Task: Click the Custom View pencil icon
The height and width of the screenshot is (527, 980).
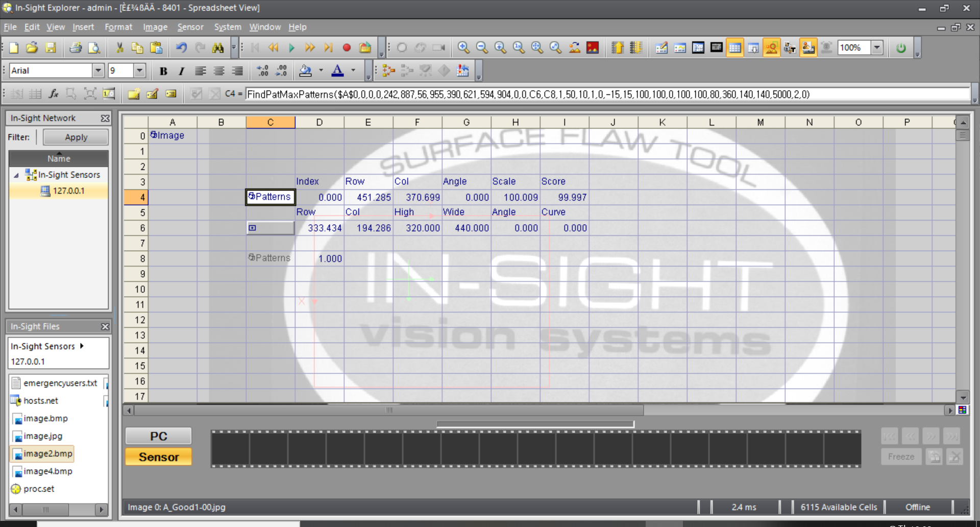Action: point(661,48)
